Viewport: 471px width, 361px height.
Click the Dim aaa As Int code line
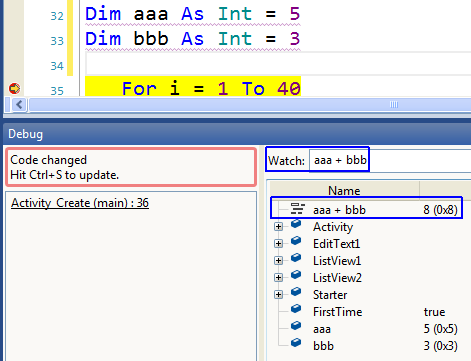193,14
